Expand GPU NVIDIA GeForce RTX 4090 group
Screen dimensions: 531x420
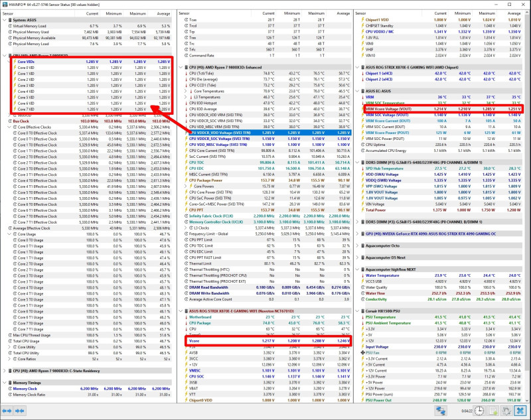point(357,234)
